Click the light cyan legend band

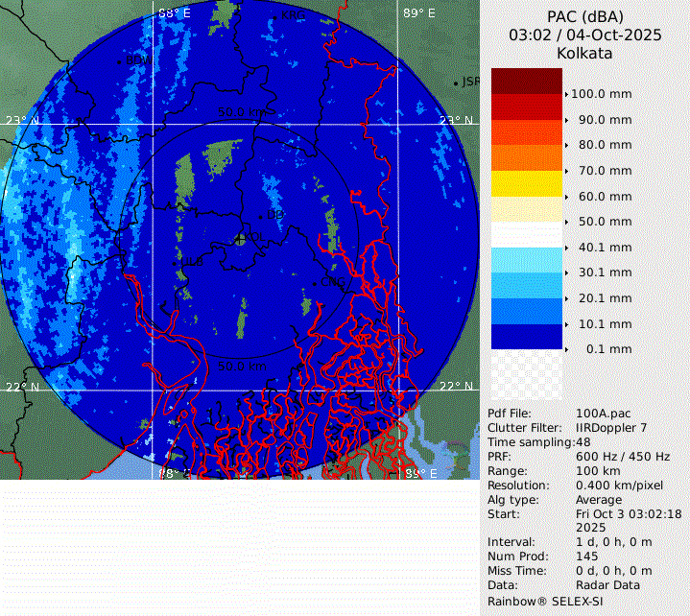pyautogui.click(x=526, y=260)
